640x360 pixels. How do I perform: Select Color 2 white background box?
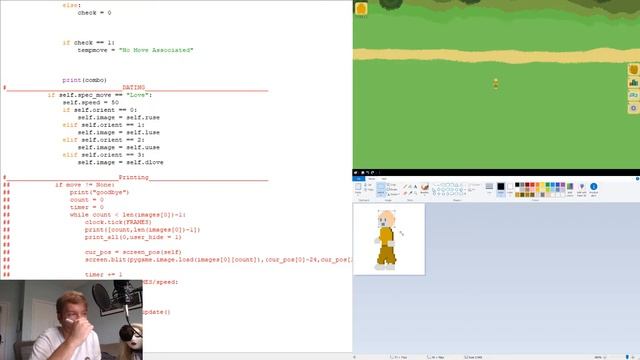pos(510,189)
